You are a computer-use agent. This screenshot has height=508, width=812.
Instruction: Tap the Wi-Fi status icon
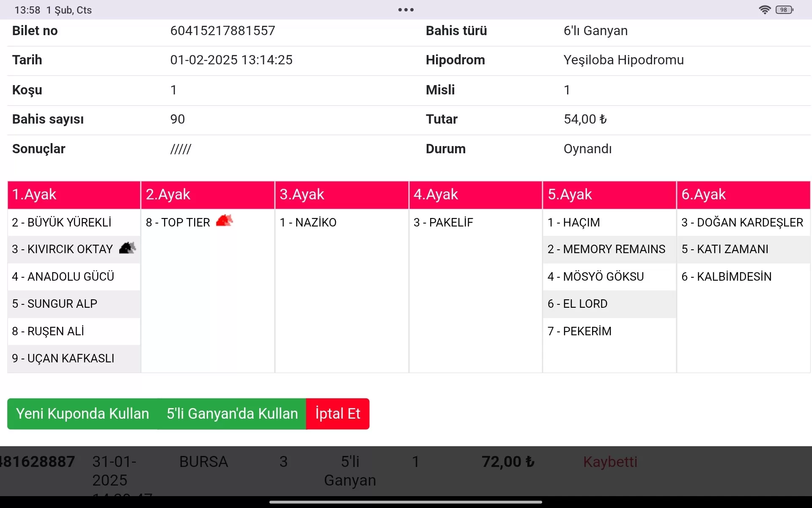tap(765, 10)
